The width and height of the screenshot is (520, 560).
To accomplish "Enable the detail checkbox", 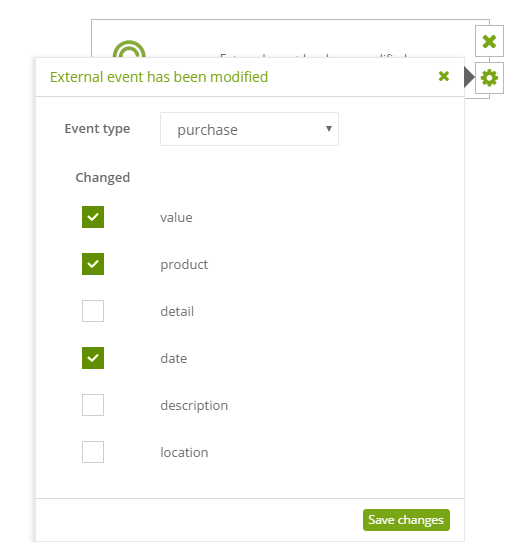I will tap(93, 311).
